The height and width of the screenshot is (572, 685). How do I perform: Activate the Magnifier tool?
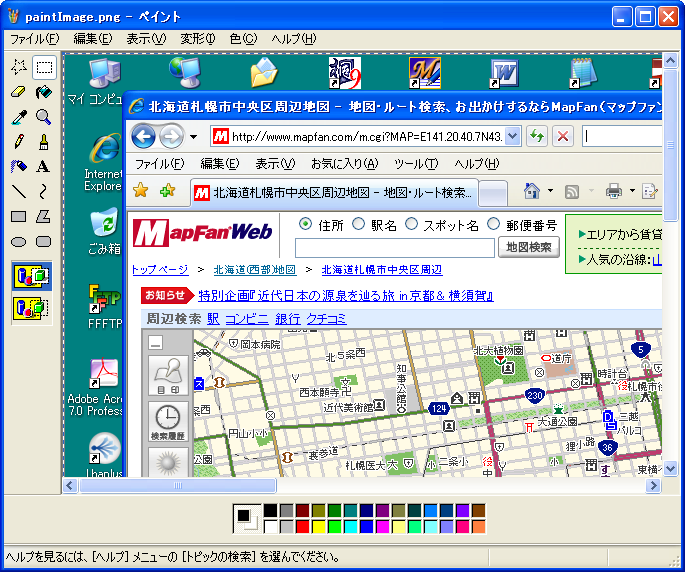click(44, 117)
